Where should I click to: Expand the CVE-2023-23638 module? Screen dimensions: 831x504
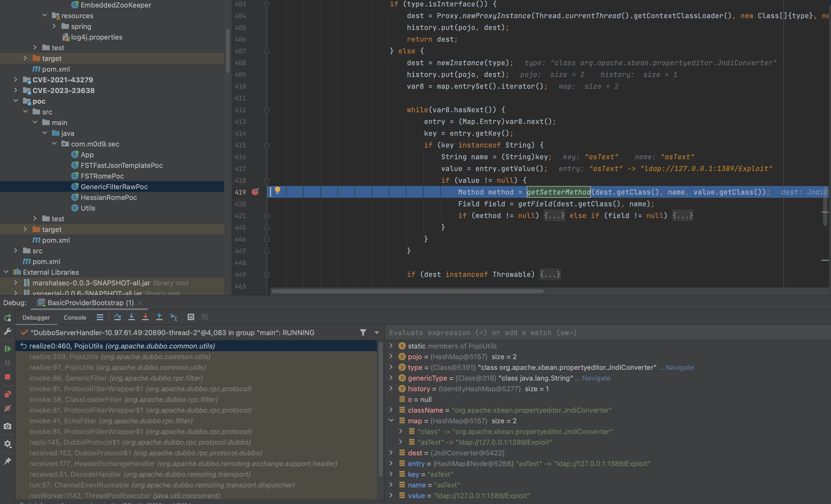click(16, 90)
